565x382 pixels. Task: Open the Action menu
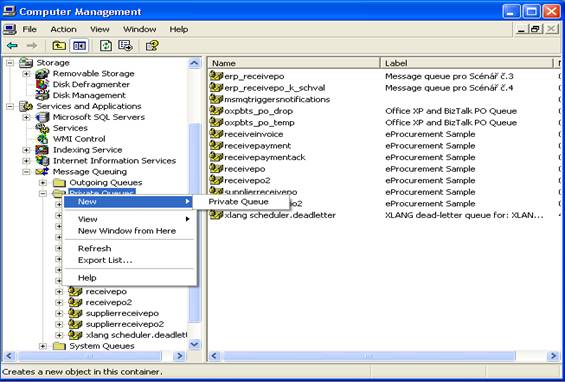click(63, 29)
